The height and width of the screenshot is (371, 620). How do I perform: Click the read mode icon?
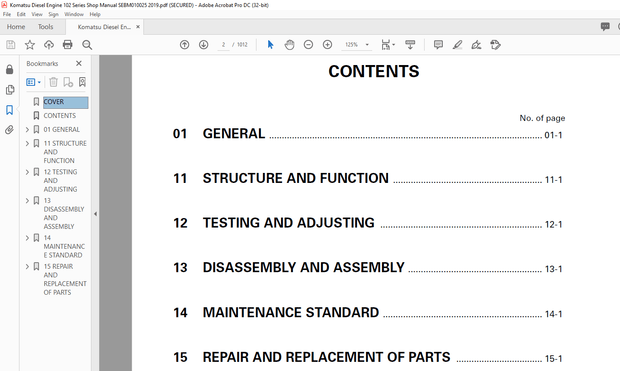click(x=410, y=45)
